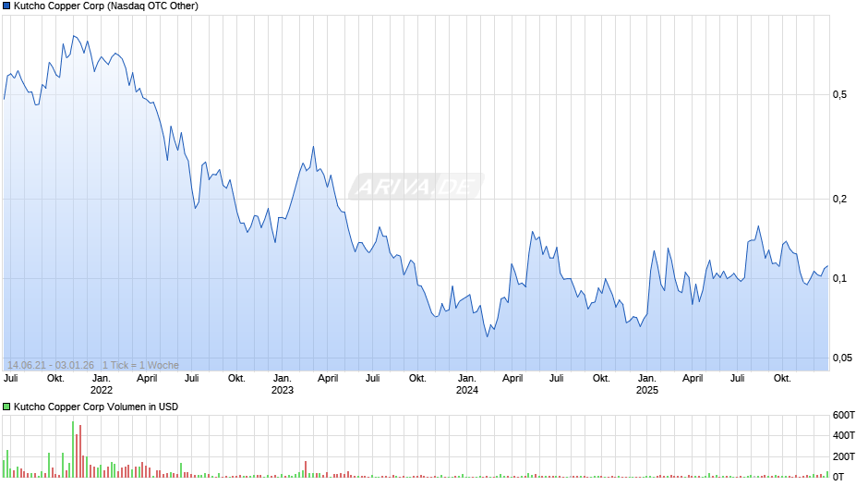This screenshot has height=486, width=868.
Task: Click the price peak in mid 2025
Action: point(758,226)
